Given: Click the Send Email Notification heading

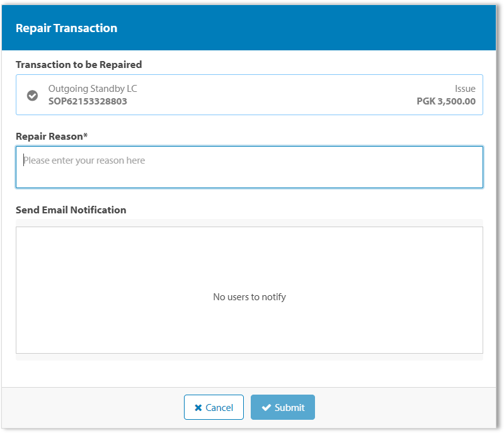Looking at the screenshot, I should (x=71, y=210).
